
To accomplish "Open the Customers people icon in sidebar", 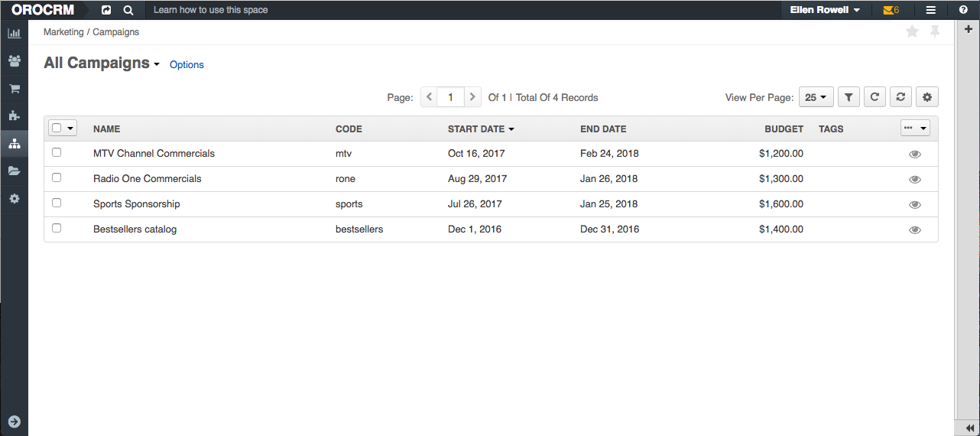I will click(x=14, y=61).
